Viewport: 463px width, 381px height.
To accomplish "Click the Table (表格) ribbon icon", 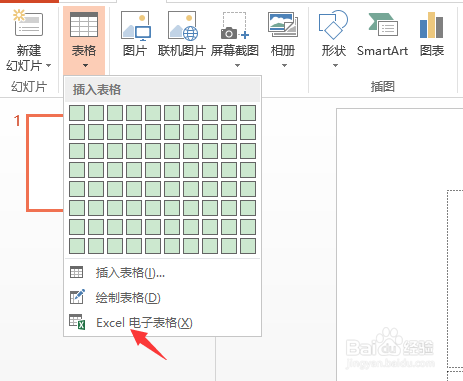I will 84,25.
